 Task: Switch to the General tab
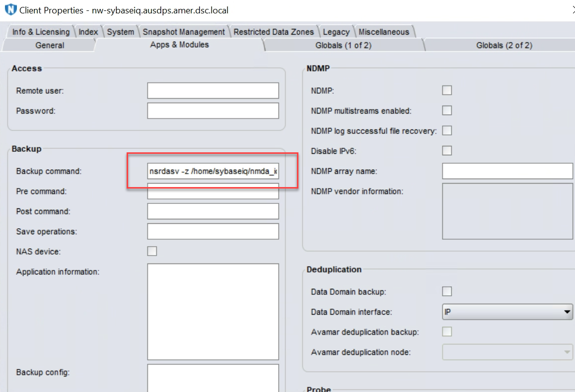click(49, 45)
